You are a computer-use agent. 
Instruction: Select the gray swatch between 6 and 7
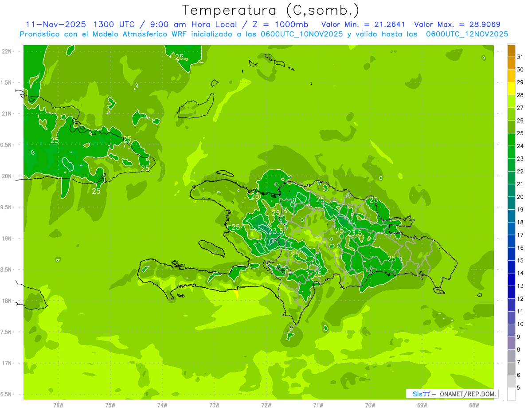(511, 368)
